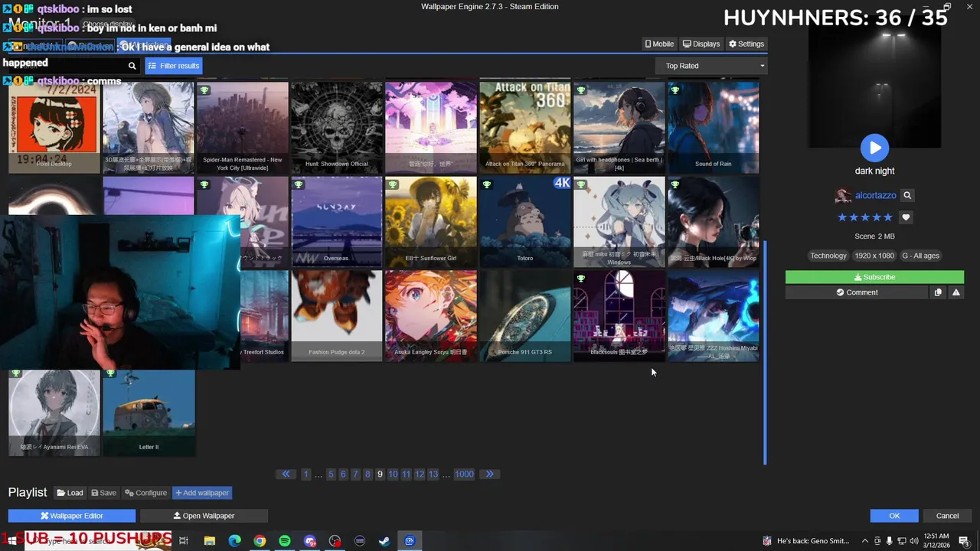Play the dark night wallpaper preview
980x551 pixels.
[x=874, y=147]
